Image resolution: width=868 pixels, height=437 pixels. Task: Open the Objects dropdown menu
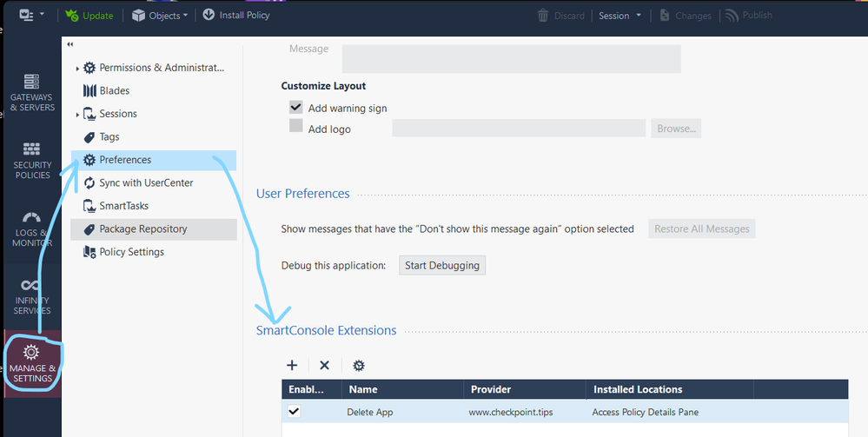(x=160, y=15)
